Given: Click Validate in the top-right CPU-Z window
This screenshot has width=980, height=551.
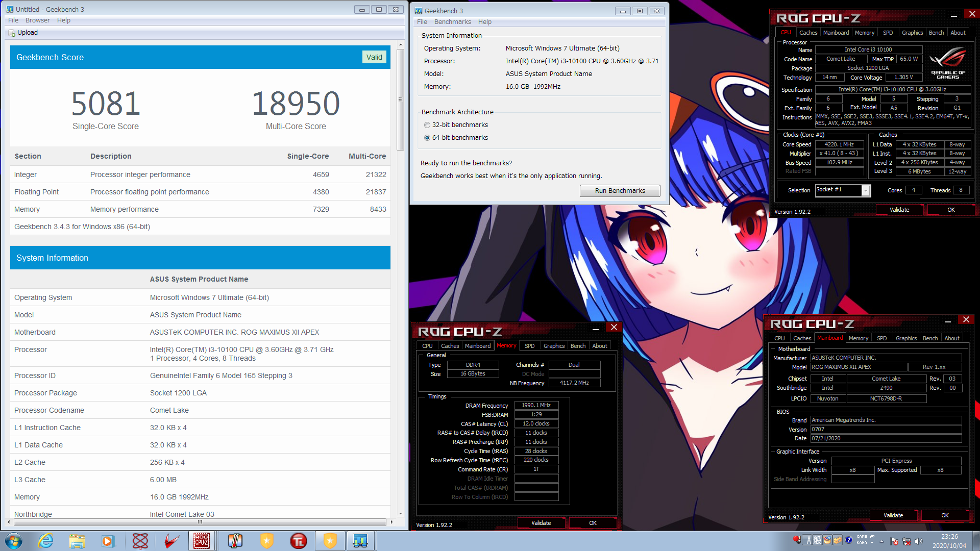Looking at the screenshot, I should pyautogui.click(x=899, y=210).
